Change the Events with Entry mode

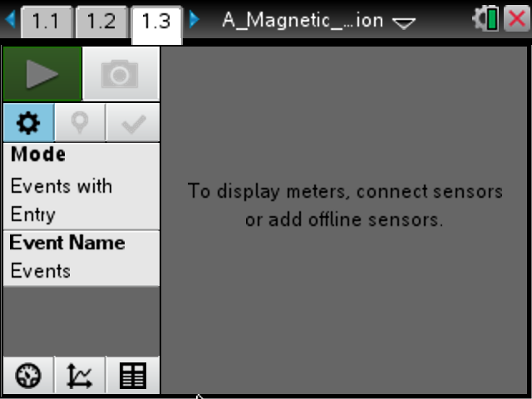point(62,199)
